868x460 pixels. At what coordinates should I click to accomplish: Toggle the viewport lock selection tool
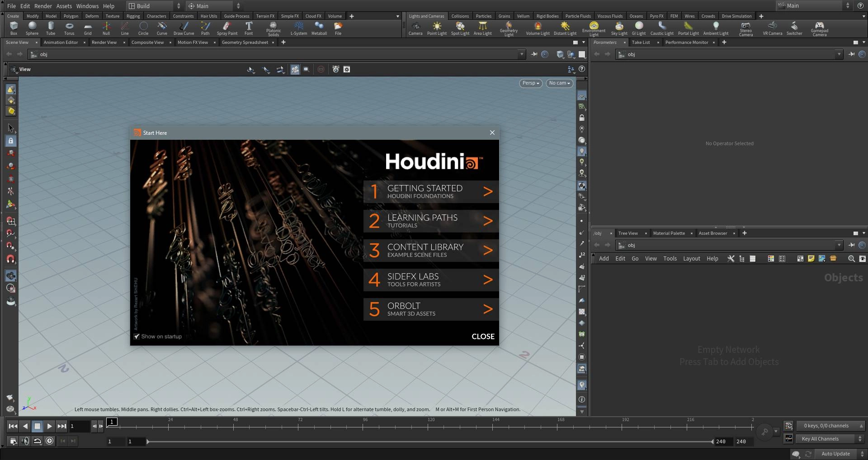[x=11, y=141]
